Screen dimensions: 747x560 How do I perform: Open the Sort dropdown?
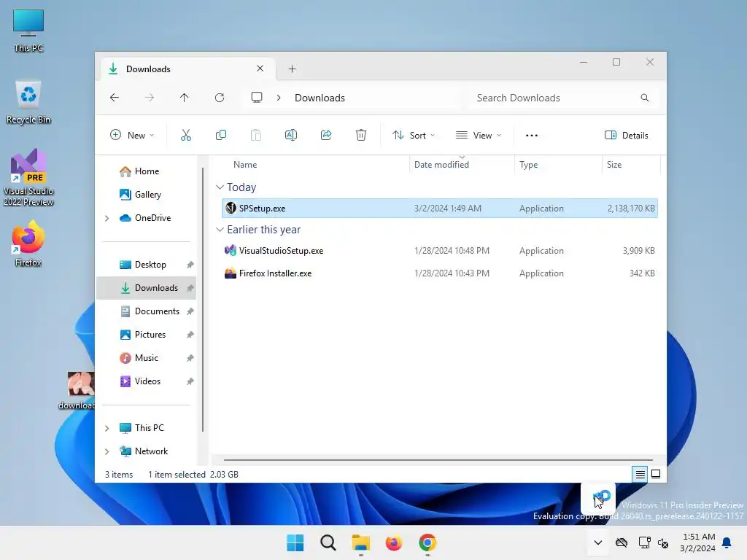(414, 135)
